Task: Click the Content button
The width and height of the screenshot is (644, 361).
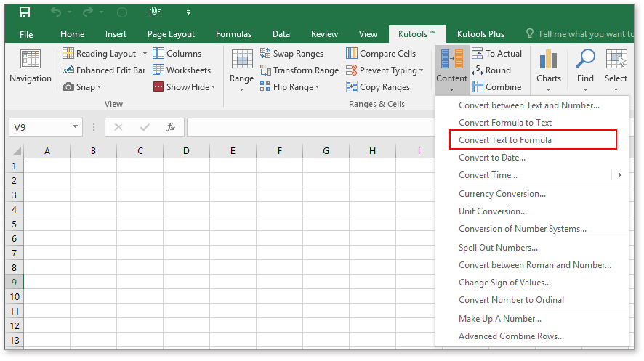Action: click(452, 70)
